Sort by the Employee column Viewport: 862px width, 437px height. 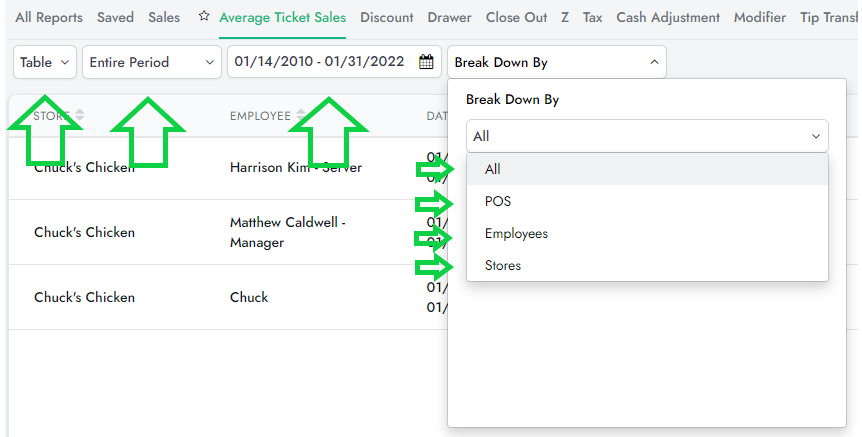300,116
